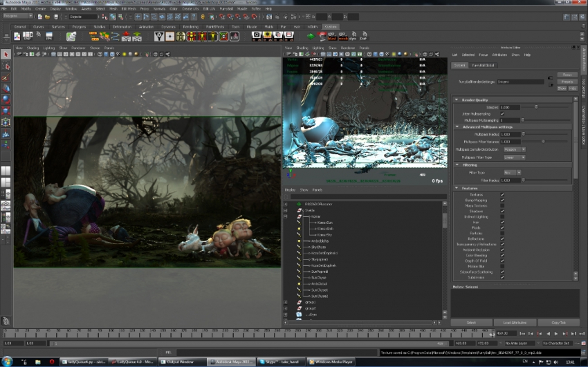This screenshot has width=588, height=367.
Task: Click the green play arrow shelf icon
Action: pyautogui.click(x=311, y=37)
